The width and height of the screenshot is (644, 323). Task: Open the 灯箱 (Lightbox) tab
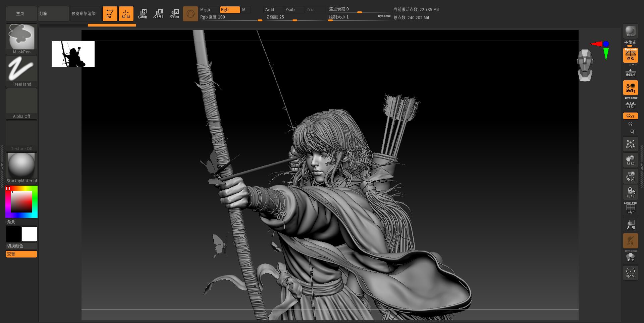[53, 13]
